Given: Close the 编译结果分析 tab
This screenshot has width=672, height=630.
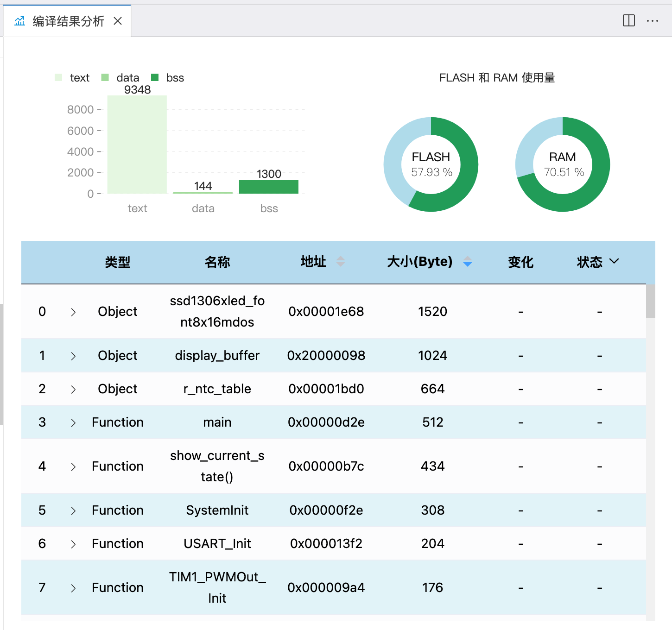Looking at the screenshot, I should pyautogui.click(x=118, y=21).
